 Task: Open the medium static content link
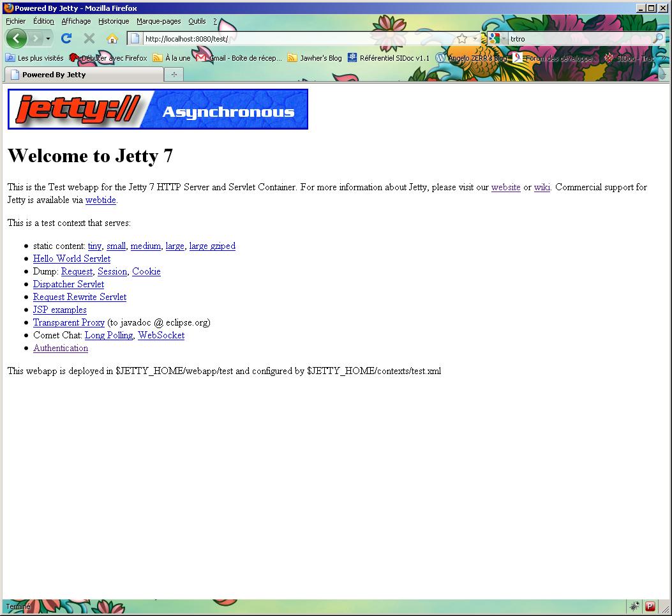coord(146,246)
